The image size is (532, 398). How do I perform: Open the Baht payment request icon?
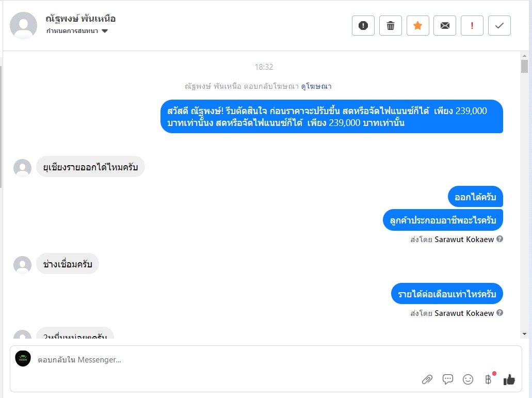489,379
